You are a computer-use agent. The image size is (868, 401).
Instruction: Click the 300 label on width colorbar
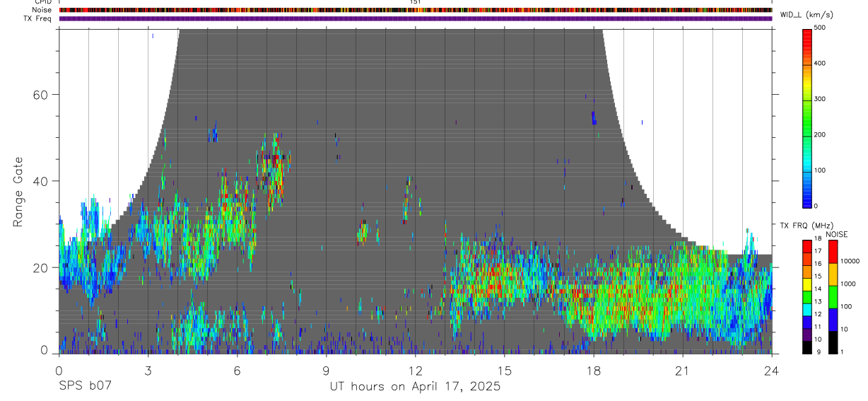821,99
